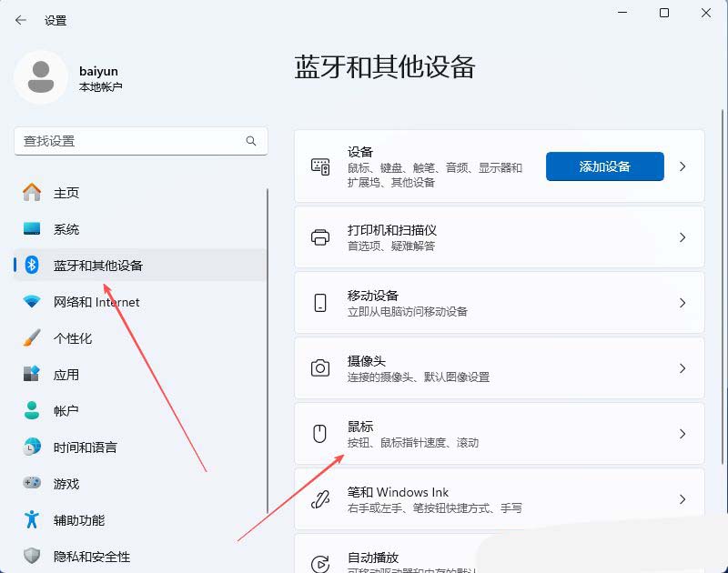Click the Bluetooth icon in the sidebar
Screen dimensions: 728x573
point(32,265)
